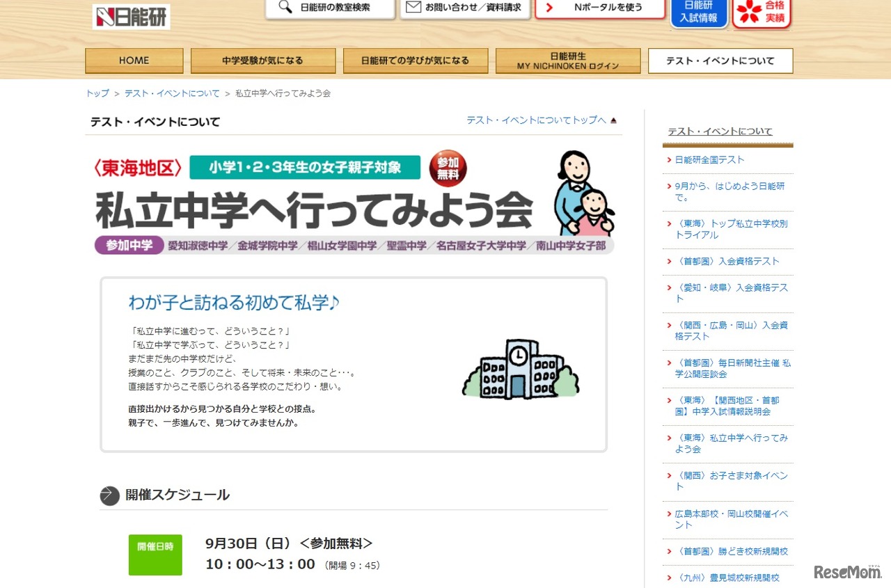Open 毎日新聞社主催 私学公開座談会 sidebar link
The image size is (891, 588).
[732, 369]
